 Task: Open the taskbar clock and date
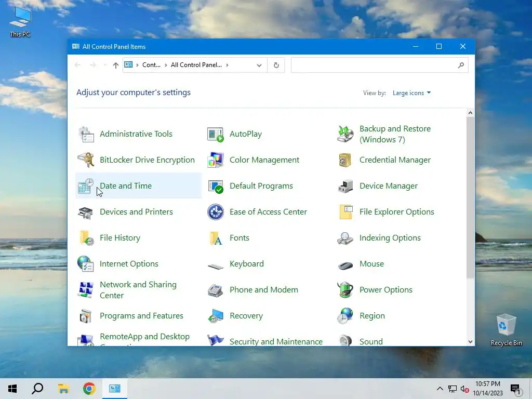[x=488, y=389]
